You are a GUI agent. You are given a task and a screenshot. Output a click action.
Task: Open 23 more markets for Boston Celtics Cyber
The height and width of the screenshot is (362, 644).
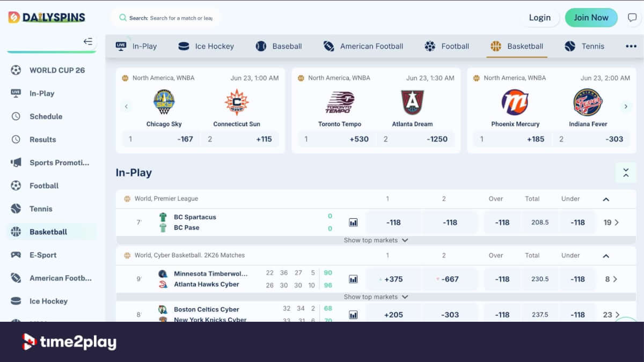[x=611, y=315]
